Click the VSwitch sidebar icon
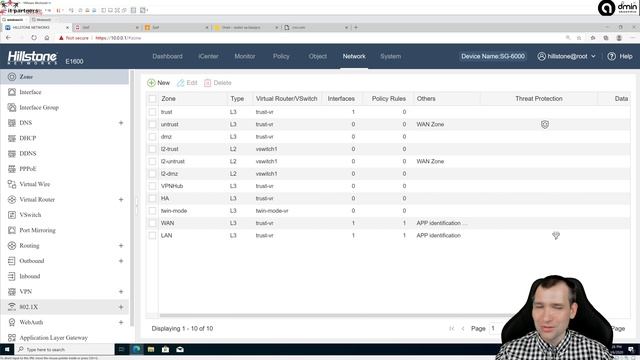The image size is (640, 360). pos(12,215)
